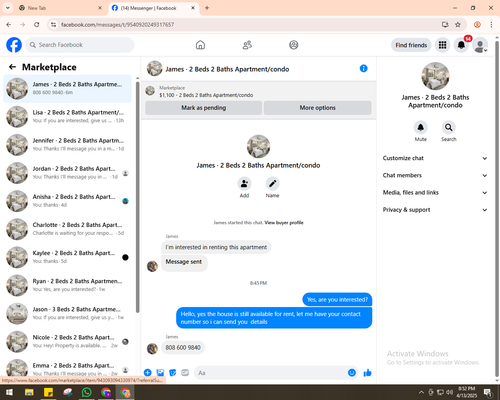The image size is (500, 400).
Task: Attach a file via photo icon
Action: (160, 373)
